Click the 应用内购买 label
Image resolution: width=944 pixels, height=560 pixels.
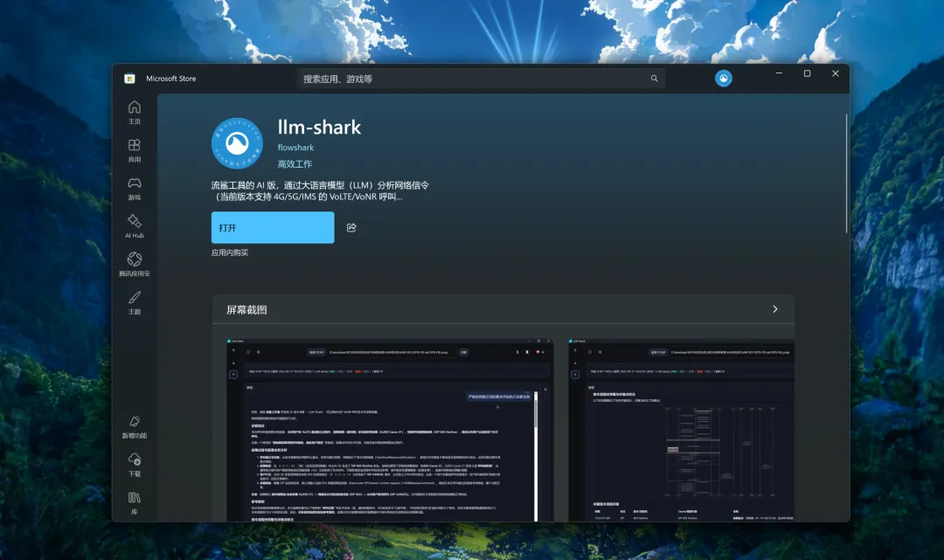[229, 252]
